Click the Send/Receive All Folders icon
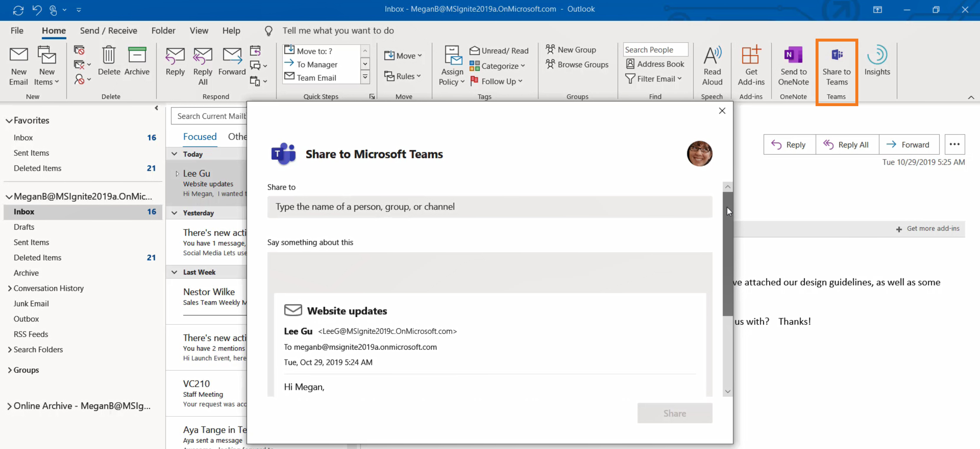980x449 pixels. [18, 10]
